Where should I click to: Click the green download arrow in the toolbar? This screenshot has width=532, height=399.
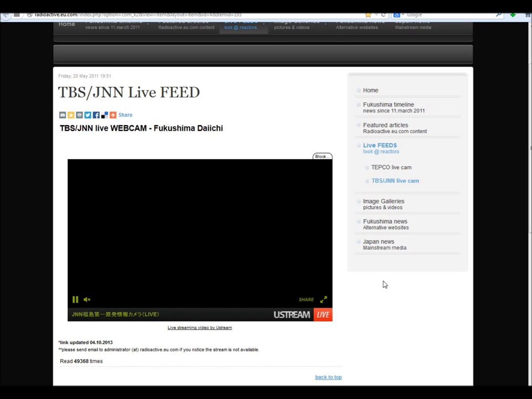tap(513, 15)
